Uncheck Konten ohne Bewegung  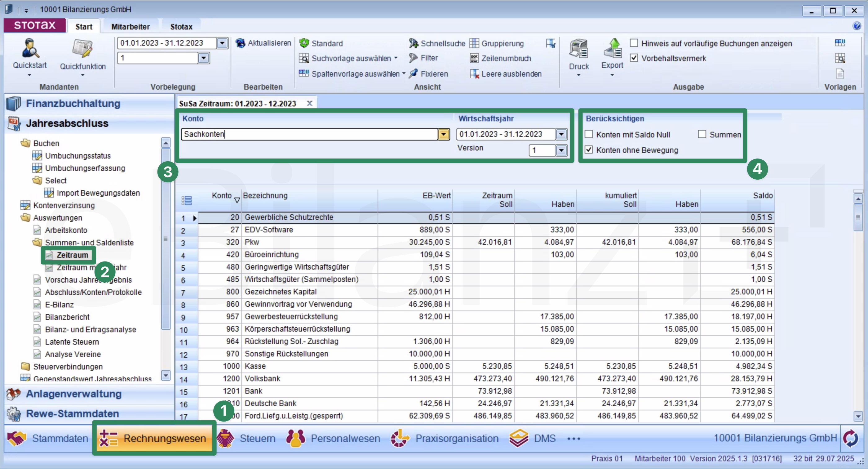pos(589,150)
